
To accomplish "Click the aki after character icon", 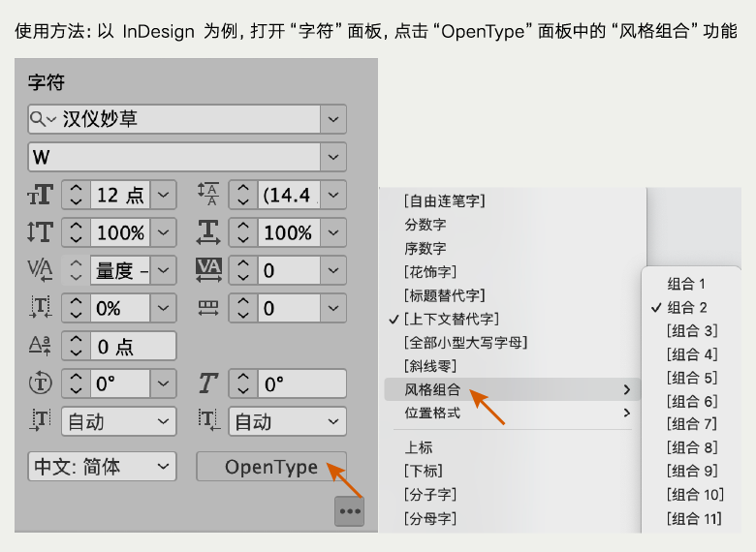I will click(x=208, y=419).
